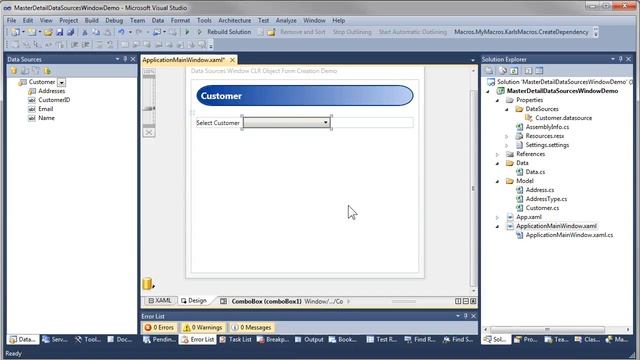Switch to the Class View tab
Screen dimensions: 640x360
(587, 339)
